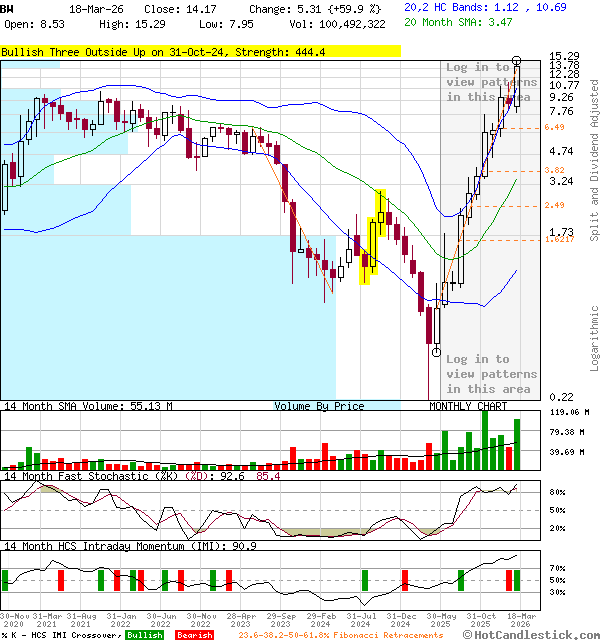Click the lower 'Log in to view patterns' notice
The width and height of the screenshot is (600, 640).
click(x=477, y=374)
